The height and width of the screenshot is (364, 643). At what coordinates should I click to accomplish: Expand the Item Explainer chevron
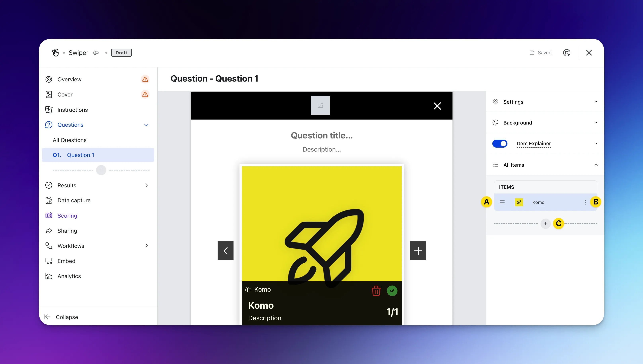(596, 143)
